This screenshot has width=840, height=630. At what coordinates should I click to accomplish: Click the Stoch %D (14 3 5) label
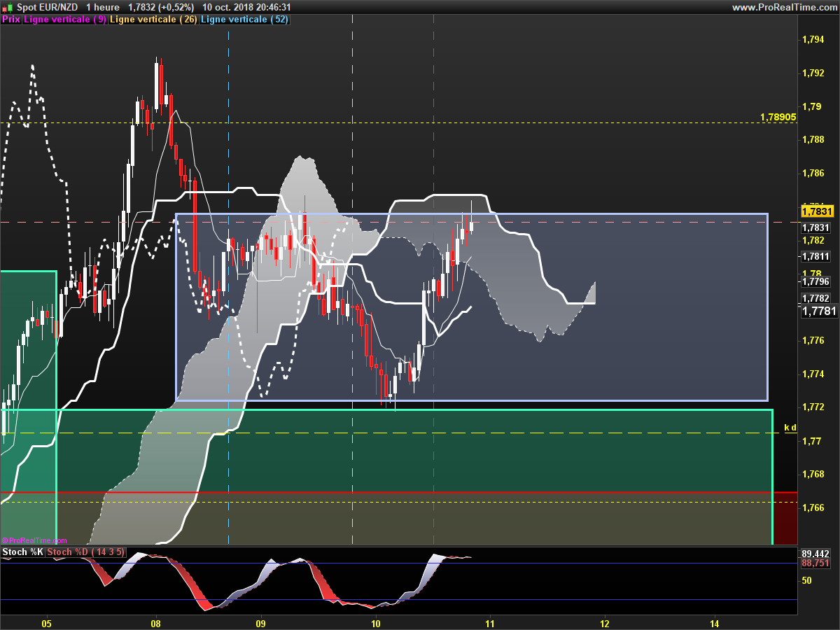(x=86, y=552)
